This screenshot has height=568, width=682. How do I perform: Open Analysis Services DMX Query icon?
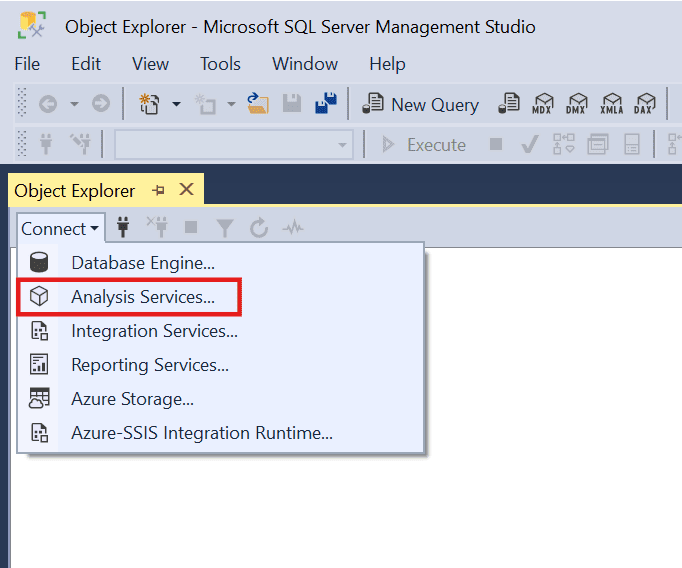pos(577,104)
